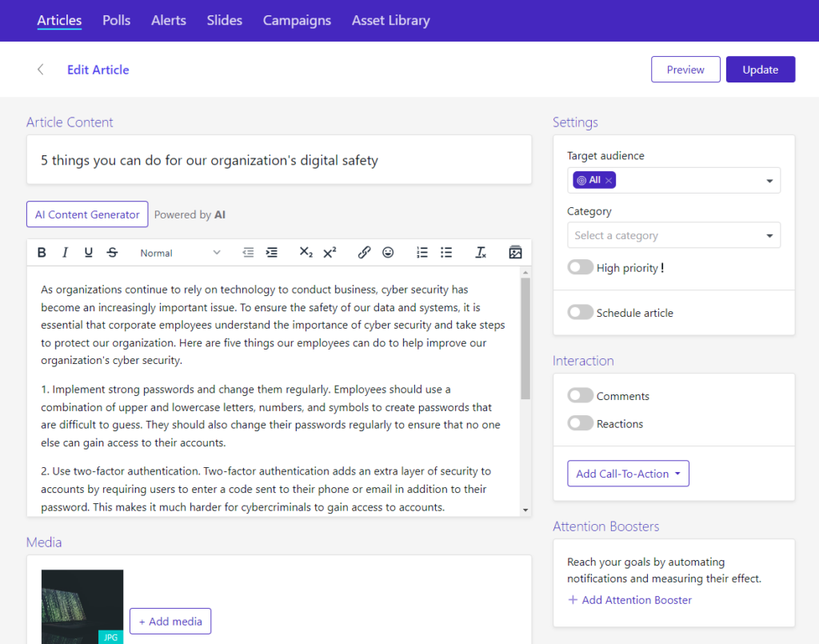
Task: Open Add Call-To-Action dropdown
Action: [628, 474]
